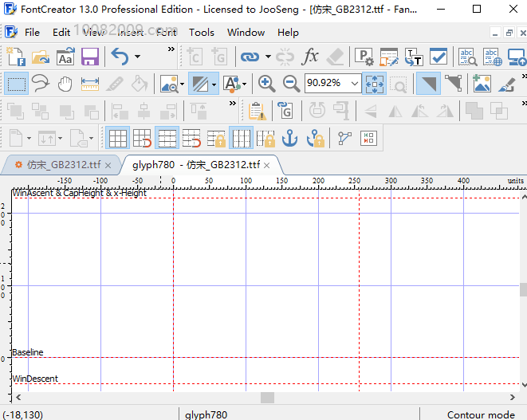527x420 pixels.
Task: Click the zoom out magnifier icon
Action: point(291,84)
